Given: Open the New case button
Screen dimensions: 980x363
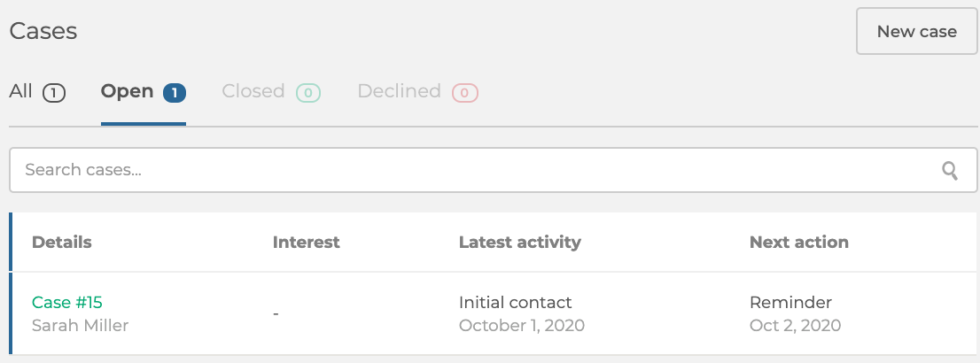Looking at the screenshot, I should click(916, 31).
